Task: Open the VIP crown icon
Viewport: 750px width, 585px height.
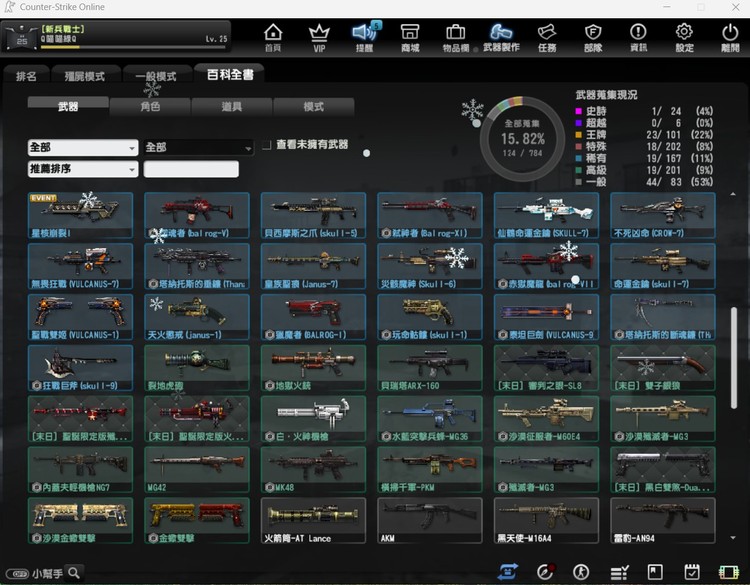Action: (x=319, y=37)
